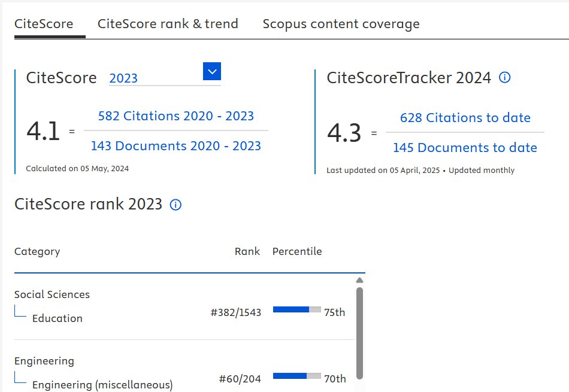The height and width of the screenshot is (392, 569).
Task: Click the Engineering (miscellaneous) category label
Action: (102, 385)
